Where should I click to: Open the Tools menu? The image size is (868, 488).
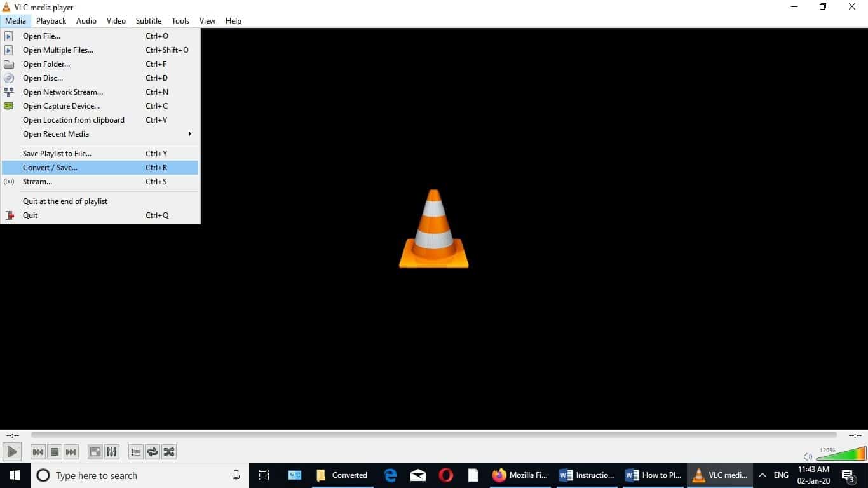pos(180,21)
